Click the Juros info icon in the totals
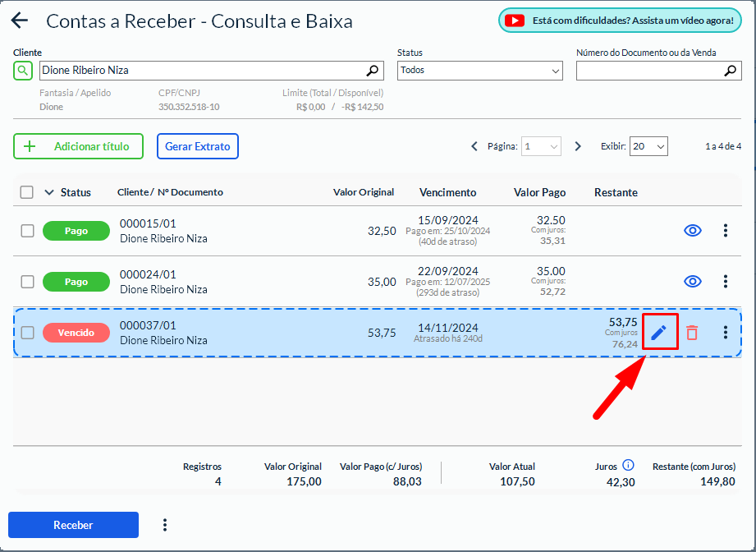The image size is (756, 552). [x=628, y=466]
